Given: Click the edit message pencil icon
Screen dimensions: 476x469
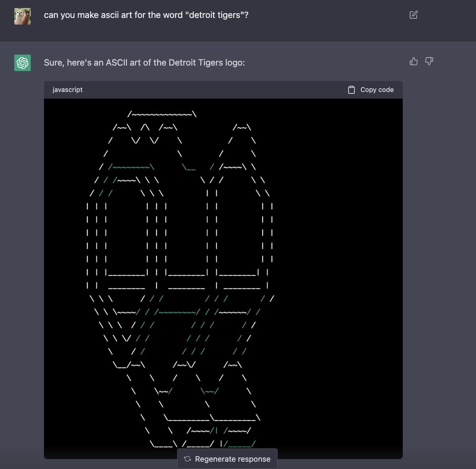Looking at the screenshot, I should pyautogui.click(x=413, y=15).
